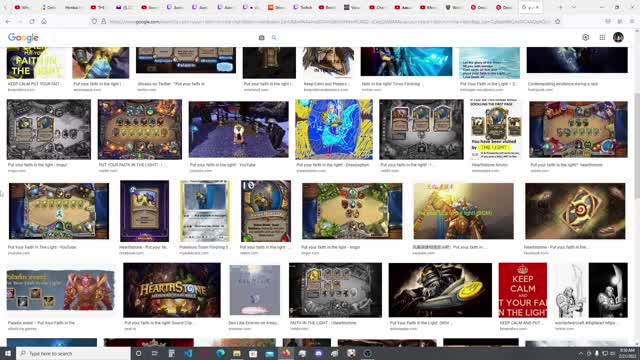The image size is (640, 360).
Task: Open the Google apps grid
Action: [602, 37]
